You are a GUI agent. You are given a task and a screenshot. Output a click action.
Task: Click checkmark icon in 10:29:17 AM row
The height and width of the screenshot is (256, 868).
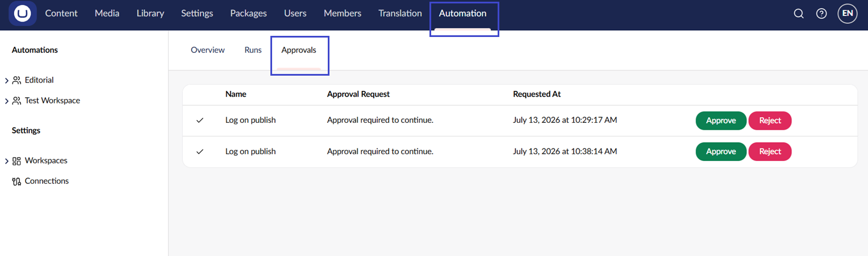point(199,121)
